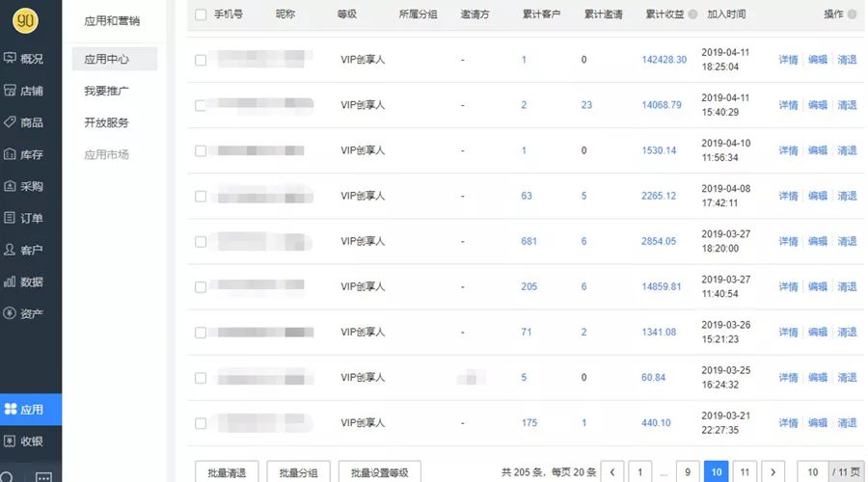Click the page-jump input field
The height and width of the screenshot is (482, 868).
click(x=813, y=472)
